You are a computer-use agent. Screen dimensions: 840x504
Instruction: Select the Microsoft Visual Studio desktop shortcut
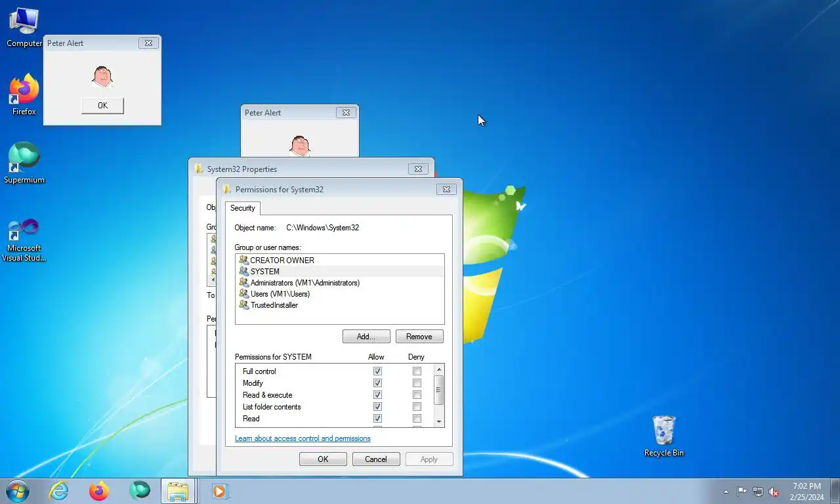[24, 240]
